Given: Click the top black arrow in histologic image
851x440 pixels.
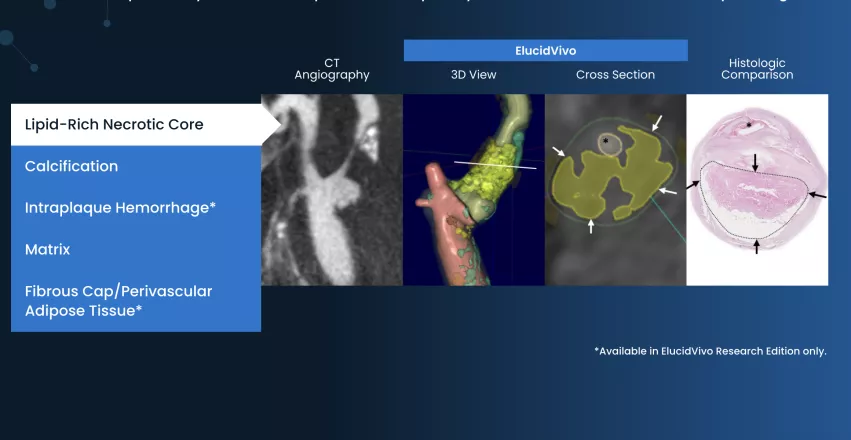Looking at the screenshot, I should click(x=755, y=160).
